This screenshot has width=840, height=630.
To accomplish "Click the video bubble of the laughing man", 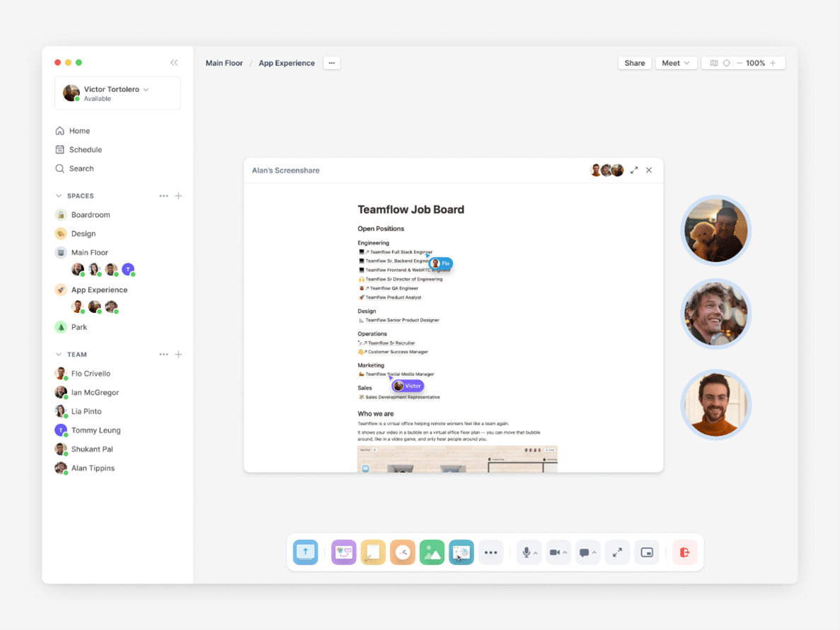I will click(x=715, y=314).
